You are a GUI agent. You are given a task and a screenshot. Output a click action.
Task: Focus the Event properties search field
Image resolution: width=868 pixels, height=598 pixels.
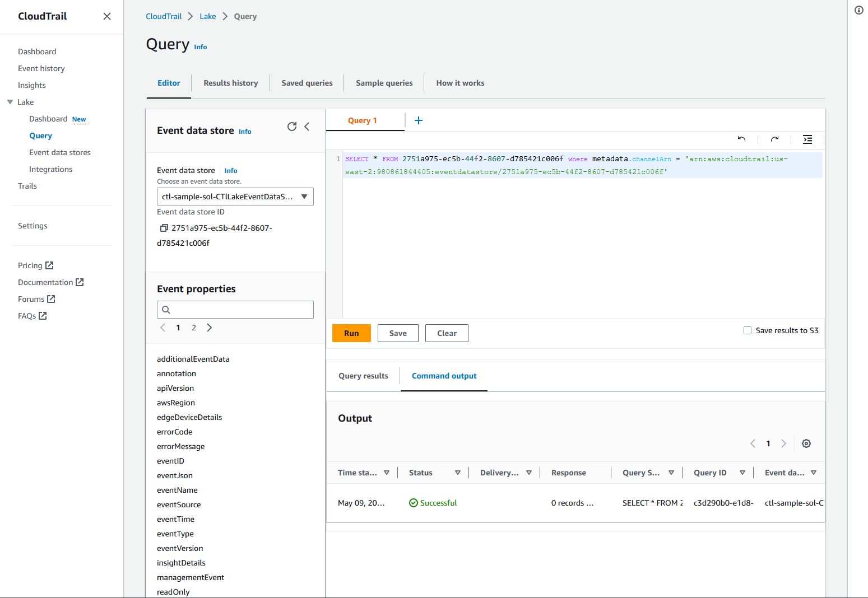235,310
